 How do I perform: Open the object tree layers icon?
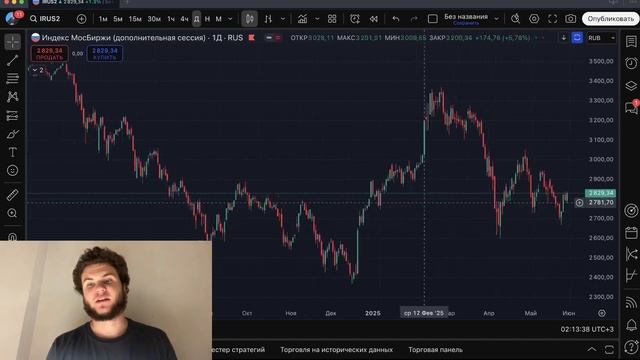pos(631,85)
